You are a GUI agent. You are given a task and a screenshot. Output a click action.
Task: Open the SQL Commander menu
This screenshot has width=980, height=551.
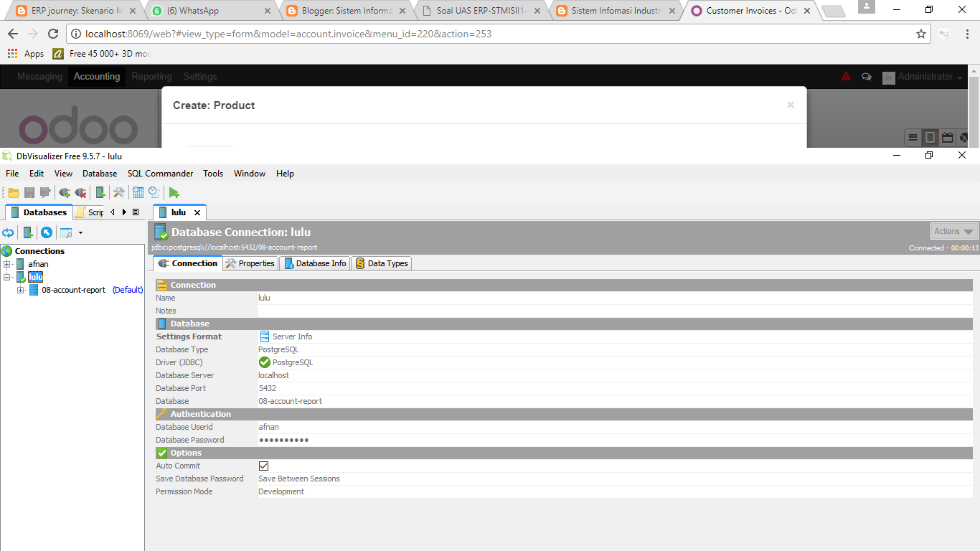pyautogui.click(x=159, y=173)
